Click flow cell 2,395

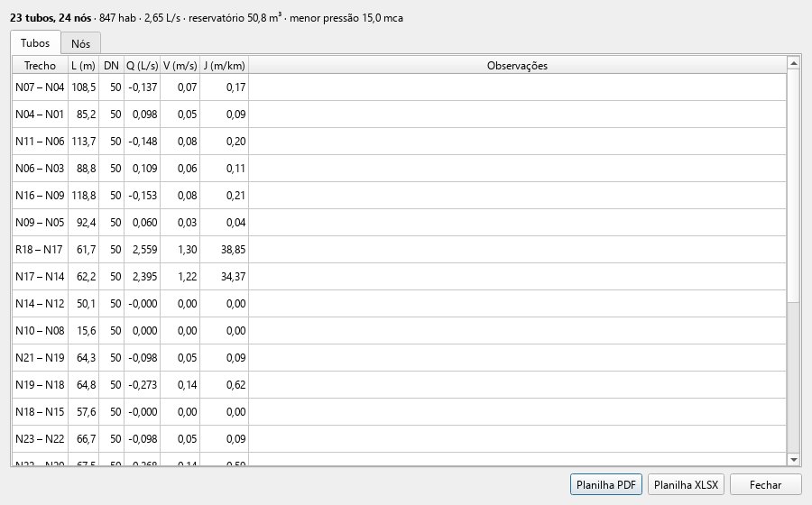click(x=142, y=276)
